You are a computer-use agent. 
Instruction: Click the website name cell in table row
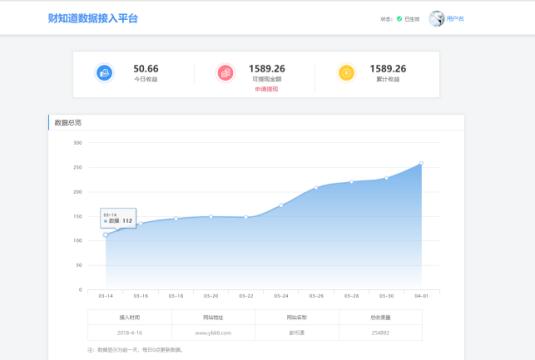tap(297, 332)
